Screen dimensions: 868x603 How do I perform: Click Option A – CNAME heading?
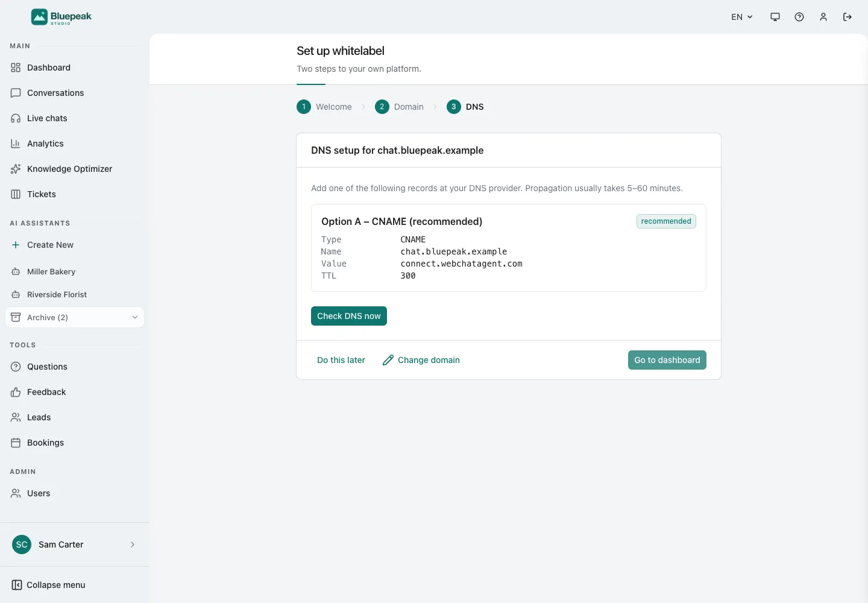[401, 221]
